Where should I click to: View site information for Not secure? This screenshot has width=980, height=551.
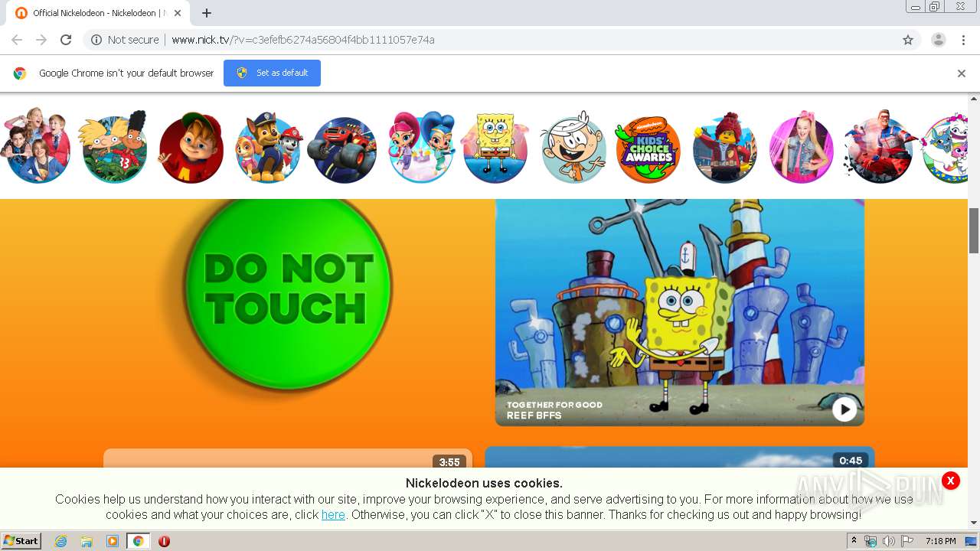pyautogui.click(x=125, y=40)
